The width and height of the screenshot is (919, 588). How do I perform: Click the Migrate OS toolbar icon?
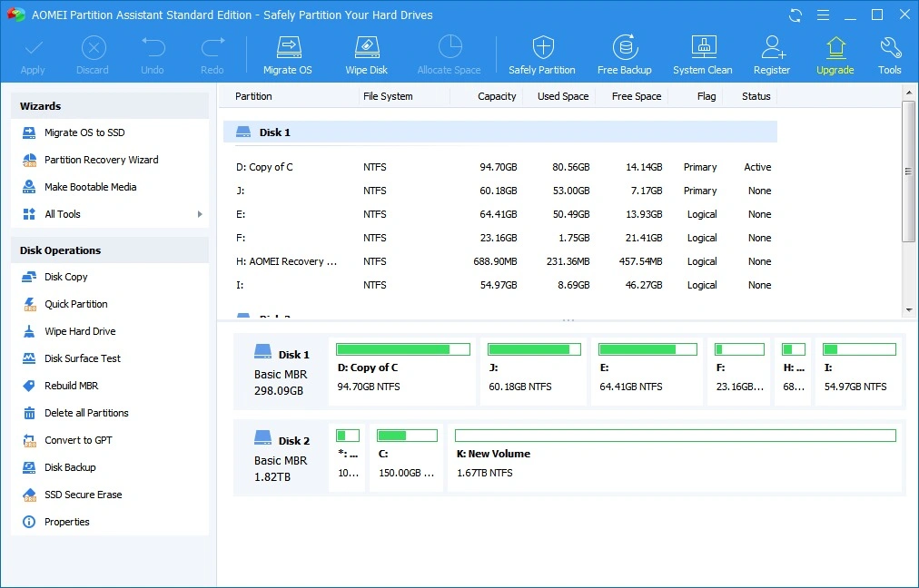point(288,55)
